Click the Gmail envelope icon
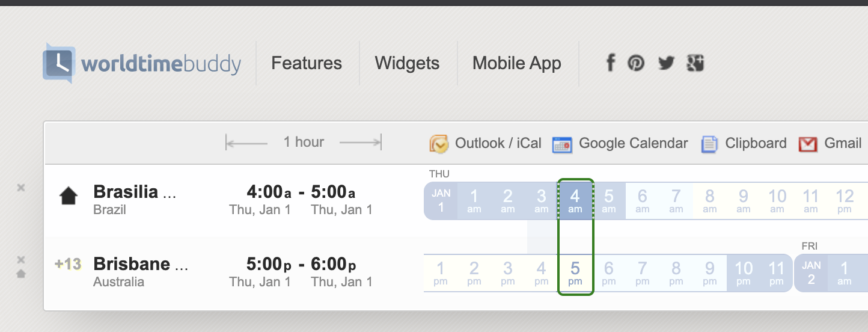 [808, 144]
